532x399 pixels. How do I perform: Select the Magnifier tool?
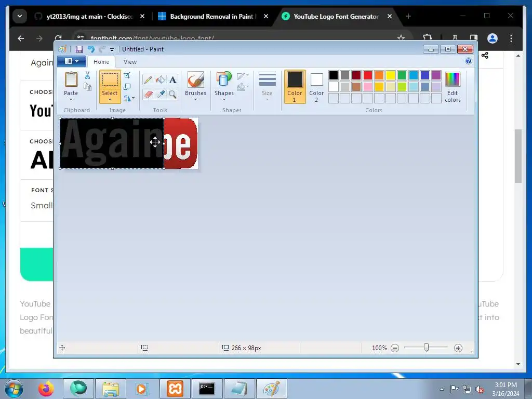coord(172,94)
